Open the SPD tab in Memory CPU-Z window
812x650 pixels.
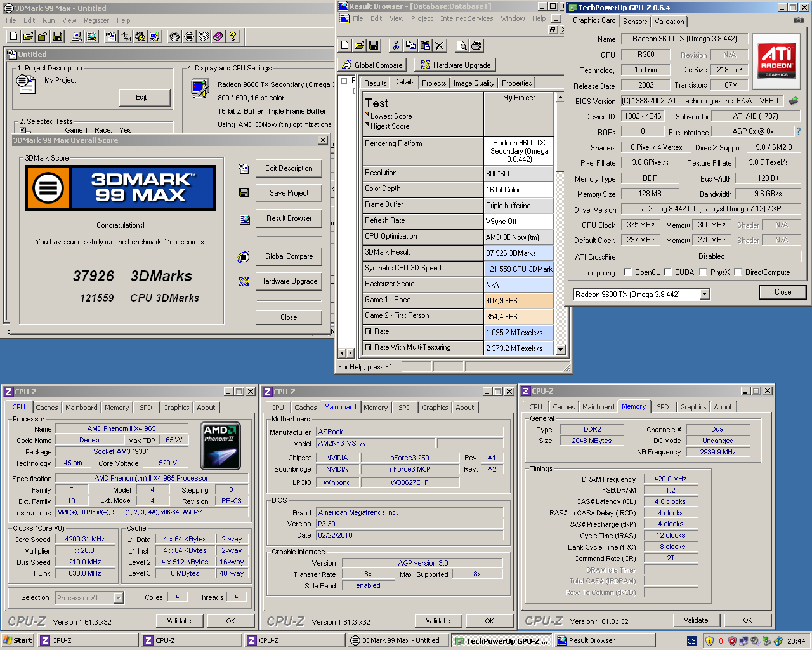click(663, 407)
